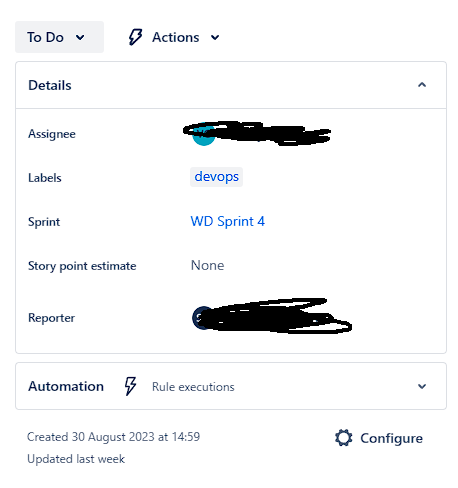Click Rule executions text
Image resolution: width=458 pixels, height=488 pixels.
point(193,387)
